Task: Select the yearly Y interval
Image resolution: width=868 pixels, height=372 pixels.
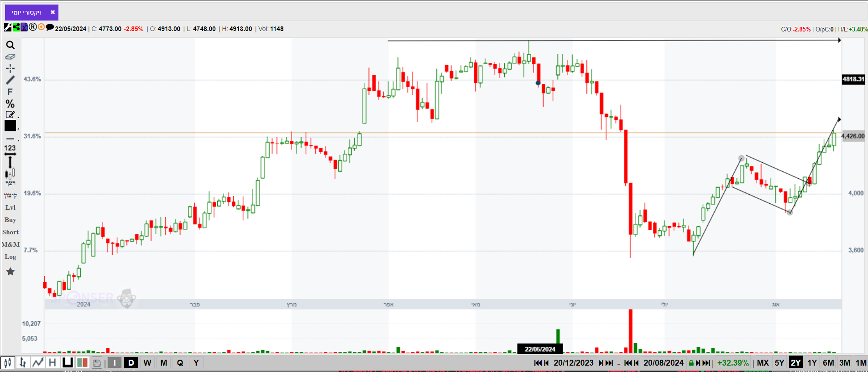Action: pyautogui.click(x=196, y=363)
